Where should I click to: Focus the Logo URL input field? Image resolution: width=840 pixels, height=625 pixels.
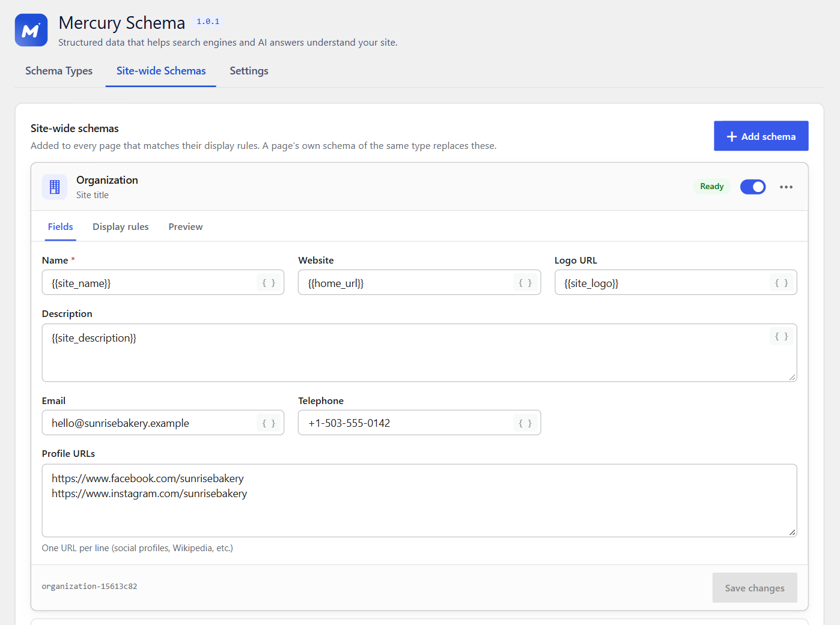[675, 282]
